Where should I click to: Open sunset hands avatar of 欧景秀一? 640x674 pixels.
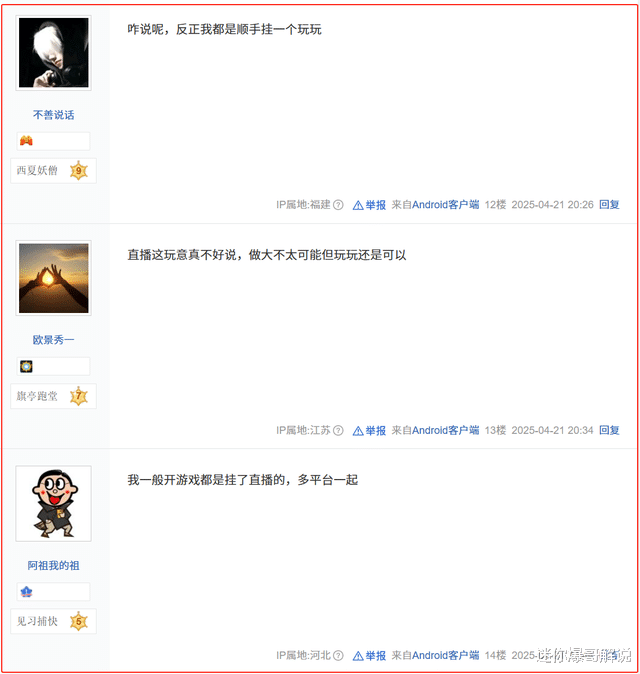pyautogui.click(x=53, y=278)
